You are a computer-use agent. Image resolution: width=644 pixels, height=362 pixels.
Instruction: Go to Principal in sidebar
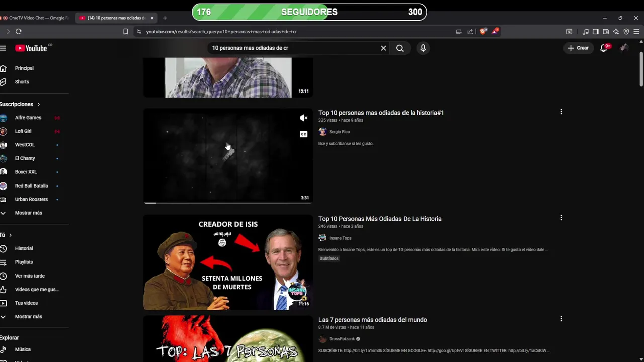coord(24,68)
